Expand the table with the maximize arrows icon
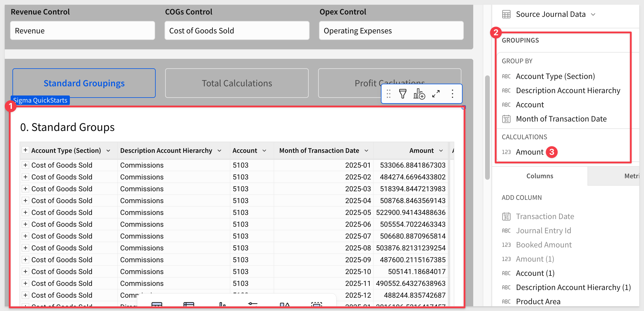 [436, 94]
